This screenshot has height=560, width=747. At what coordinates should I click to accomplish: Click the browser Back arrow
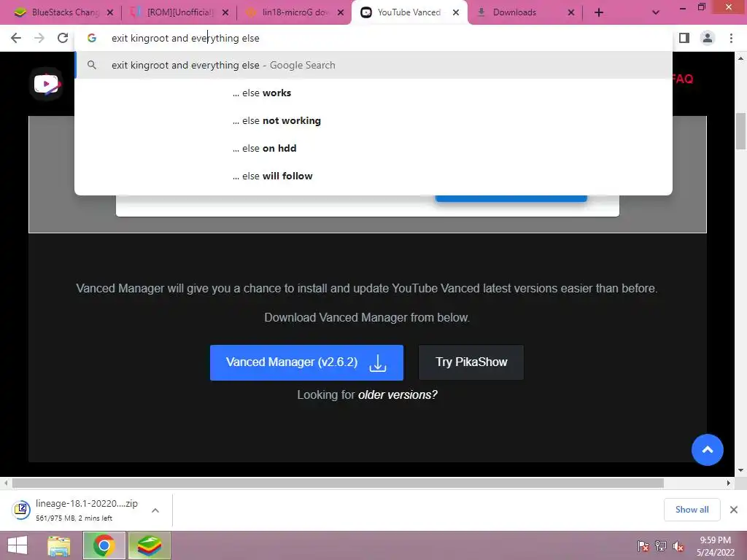(x=16, y=38)
